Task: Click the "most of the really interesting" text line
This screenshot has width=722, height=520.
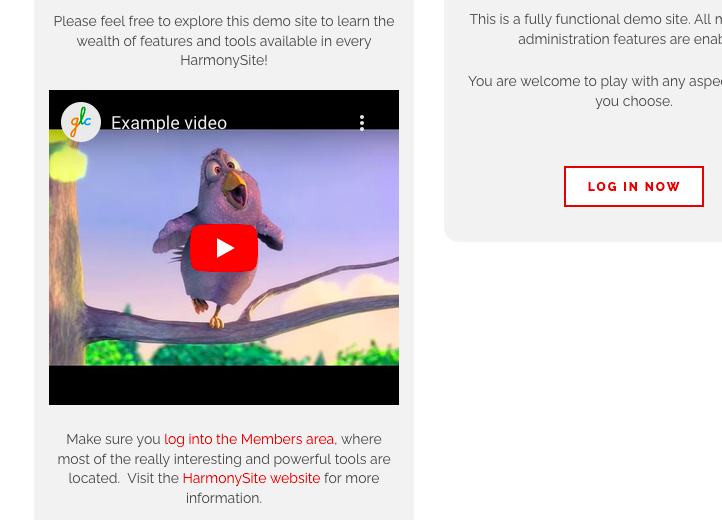Action: [224, 459]
